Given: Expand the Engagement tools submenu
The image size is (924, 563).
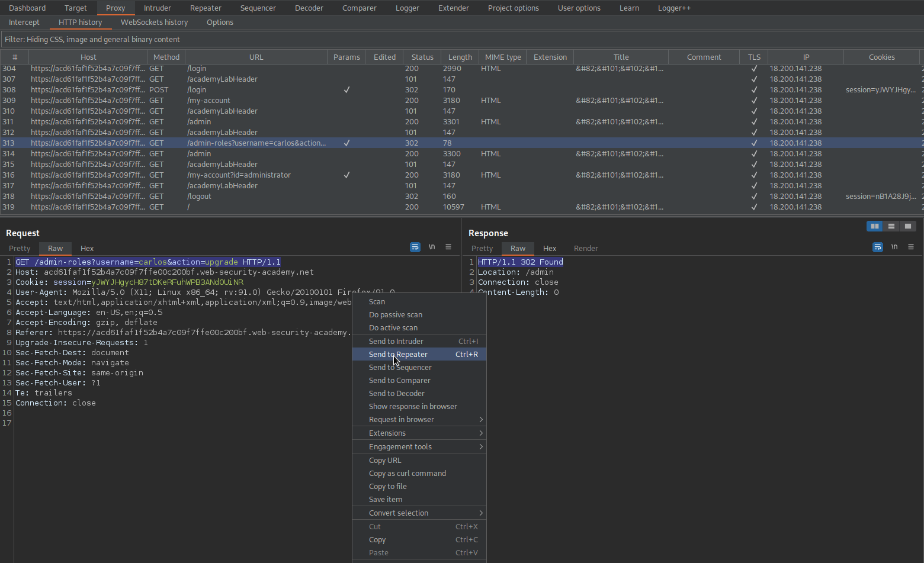Looking at the screenshot, I should point(419,447).
